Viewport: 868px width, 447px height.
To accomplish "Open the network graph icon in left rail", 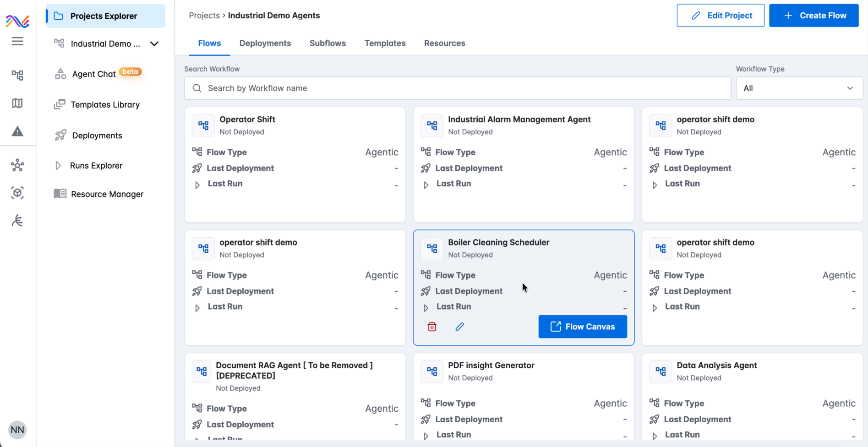I will (17, 165).
